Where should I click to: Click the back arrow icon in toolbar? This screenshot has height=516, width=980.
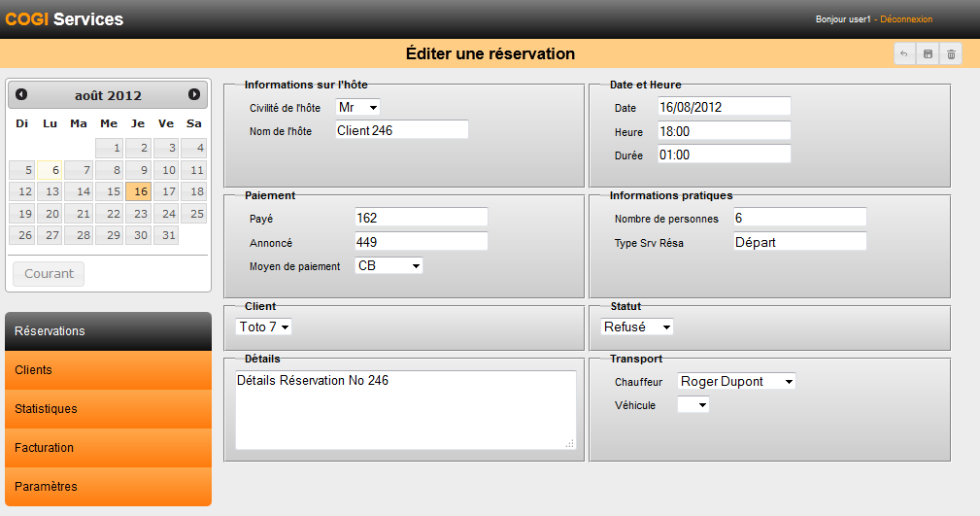tap(904, 54)
